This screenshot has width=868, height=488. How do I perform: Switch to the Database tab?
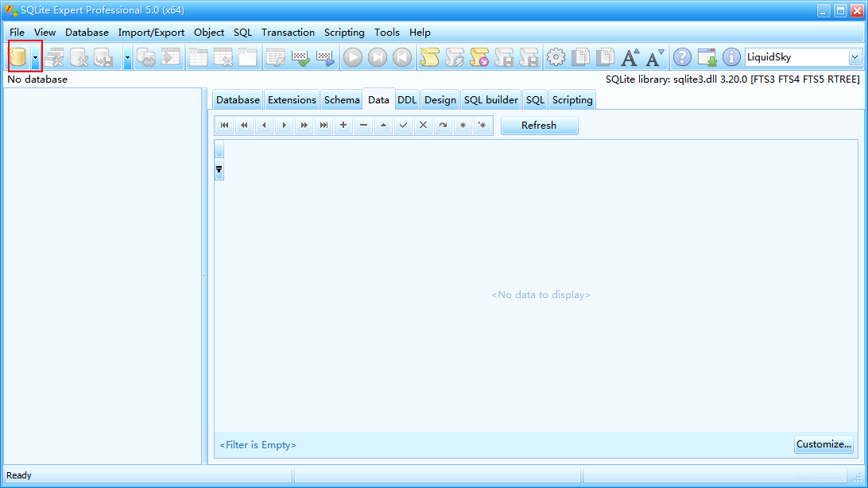pyautogui.click(x=238, y=100)
